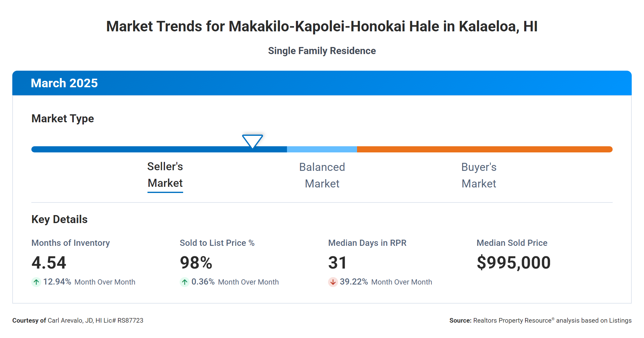Click the green up arrow beside 0.36%
The height and width of the screenshot is (338, 644).
(184, 282)
